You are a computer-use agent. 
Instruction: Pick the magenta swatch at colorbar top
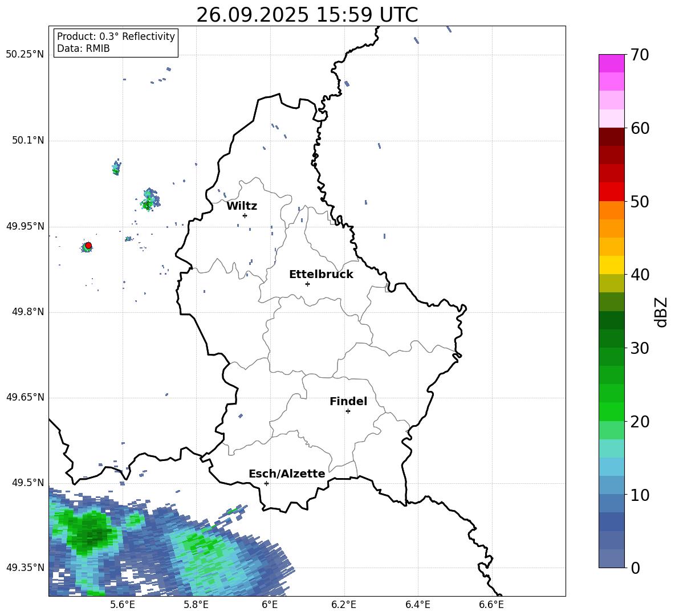[611, 63]
